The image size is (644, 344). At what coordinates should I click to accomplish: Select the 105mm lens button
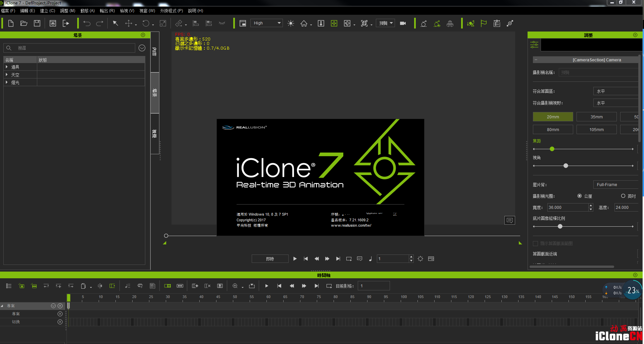click(x=597, y=129)
